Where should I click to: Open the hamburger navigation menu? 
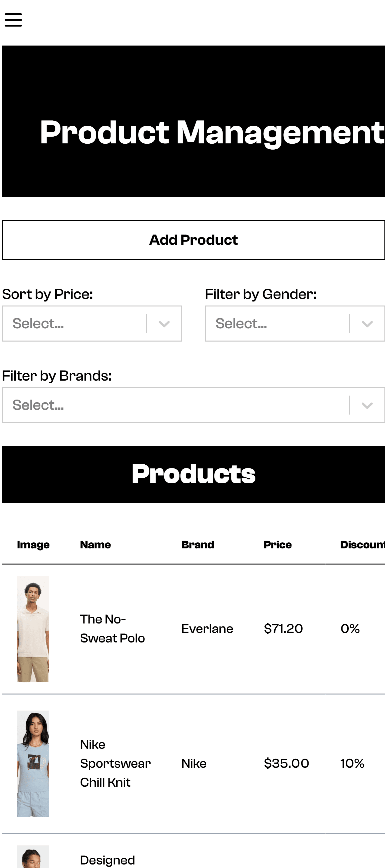coord(13,20)
